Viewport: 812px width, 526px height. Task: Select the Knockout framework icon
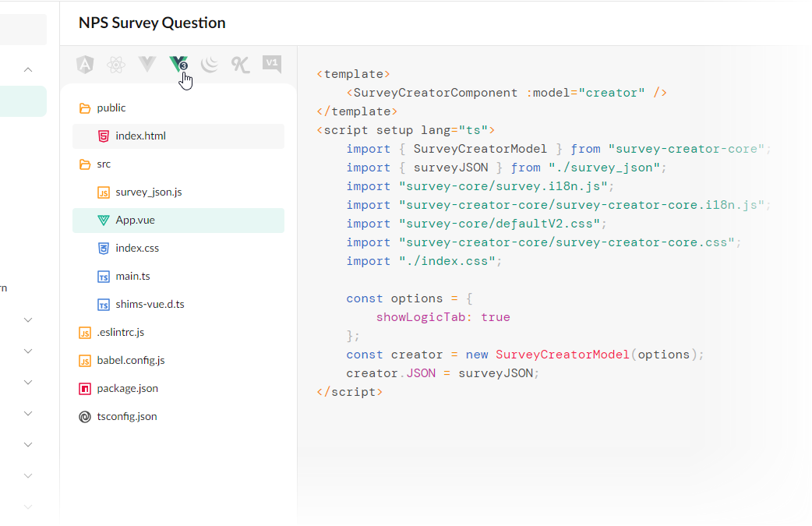[240, 65]
